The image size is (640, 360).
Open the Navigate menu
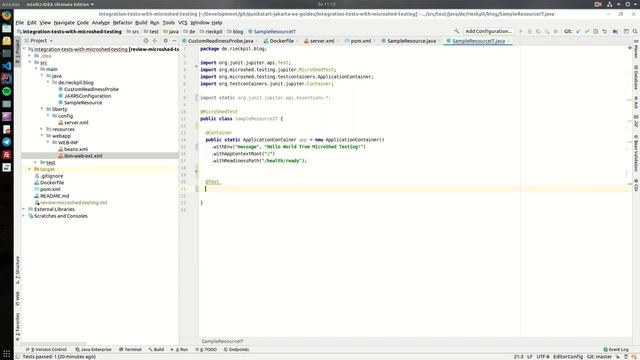click(x=64, y=23)
